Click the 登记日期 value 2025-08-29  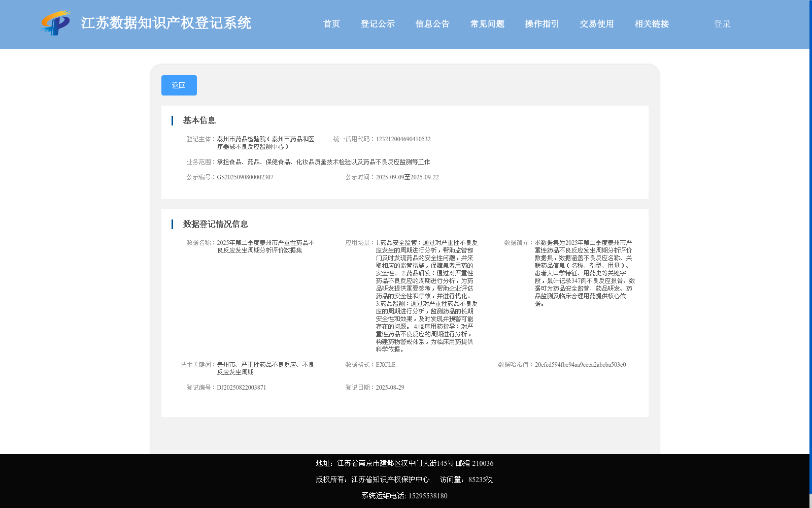click(390, 388)
